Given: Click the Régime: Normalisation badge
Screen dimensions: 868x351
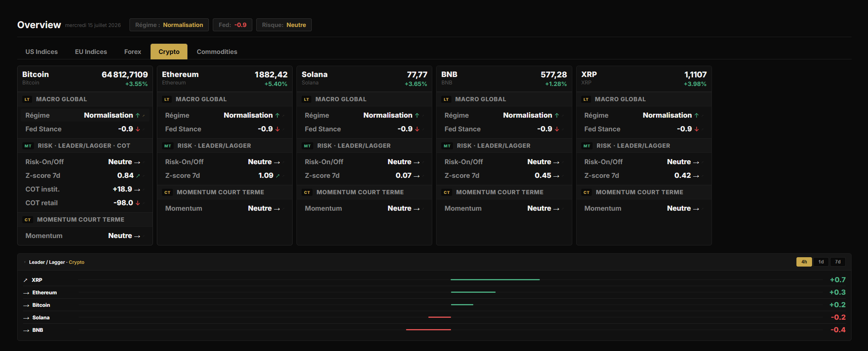Looking at the screenshot, I should pyautogui.click(x=169, y=25).
